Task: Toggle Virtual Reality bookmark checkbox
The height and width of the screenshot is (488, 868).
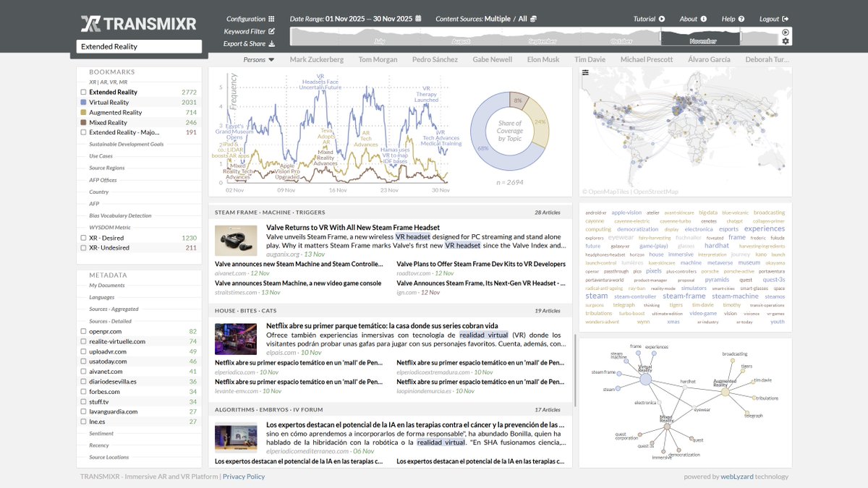Action: (84, 103)
